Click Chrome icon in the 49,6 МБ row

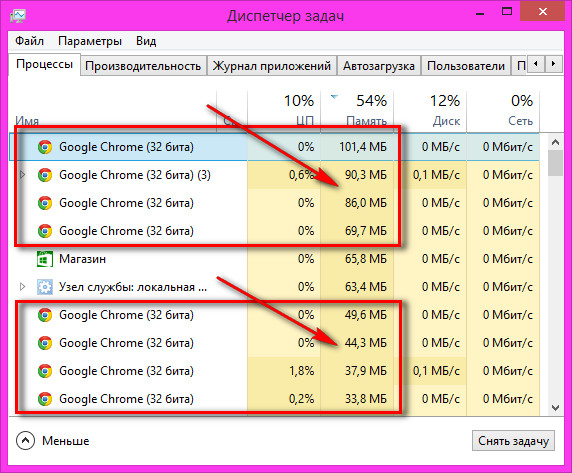[x=45, y=315]
